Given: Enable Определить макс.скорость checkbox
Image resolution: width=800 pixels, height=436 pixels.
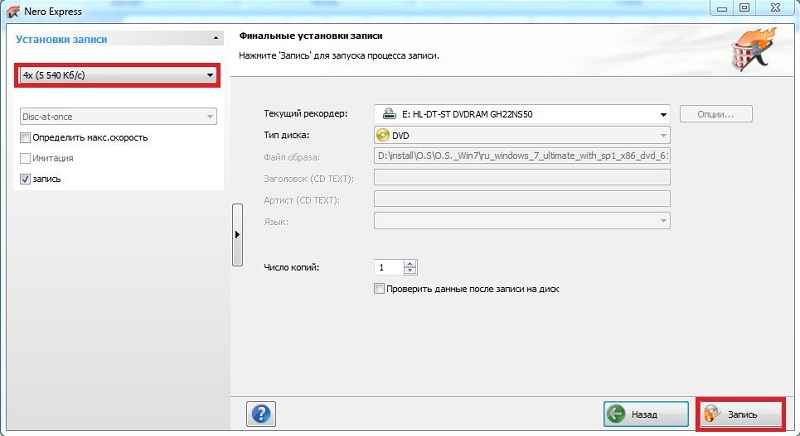Looking at the screenshot, I should pyautogui.click(x=26, y=137).
